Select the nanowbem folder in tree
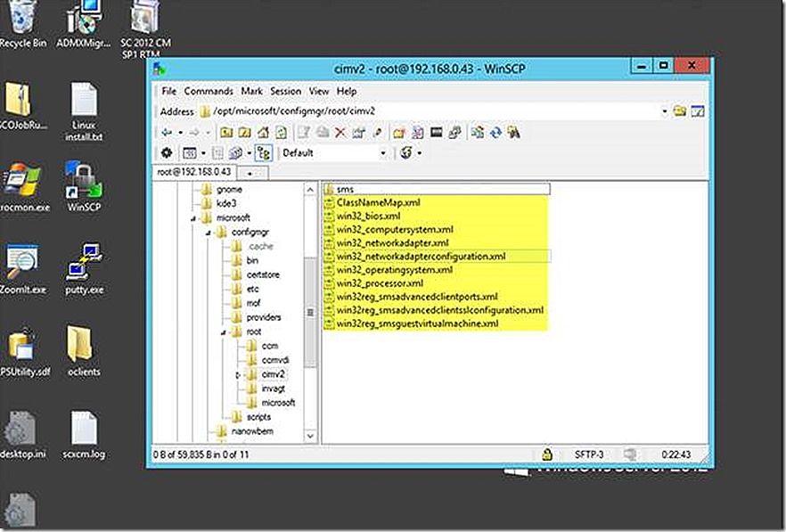Viewport: 786px width, 532px height. pos(252,431)
